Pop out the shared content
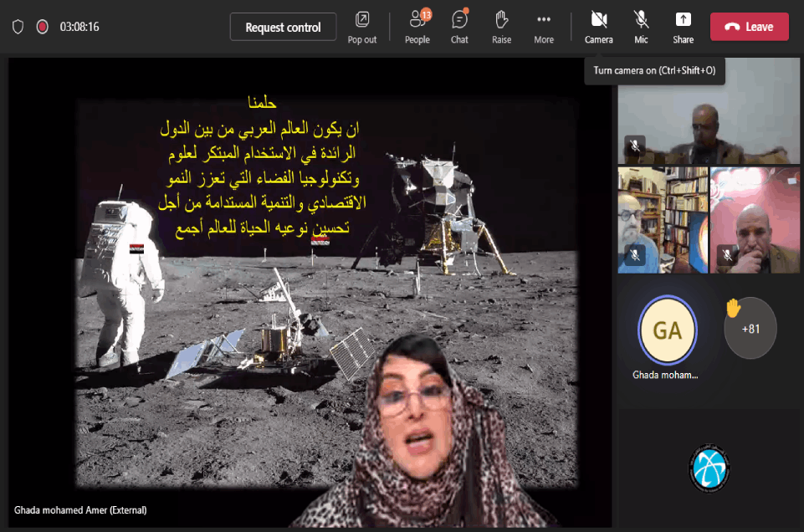 (x=362, y=27)
